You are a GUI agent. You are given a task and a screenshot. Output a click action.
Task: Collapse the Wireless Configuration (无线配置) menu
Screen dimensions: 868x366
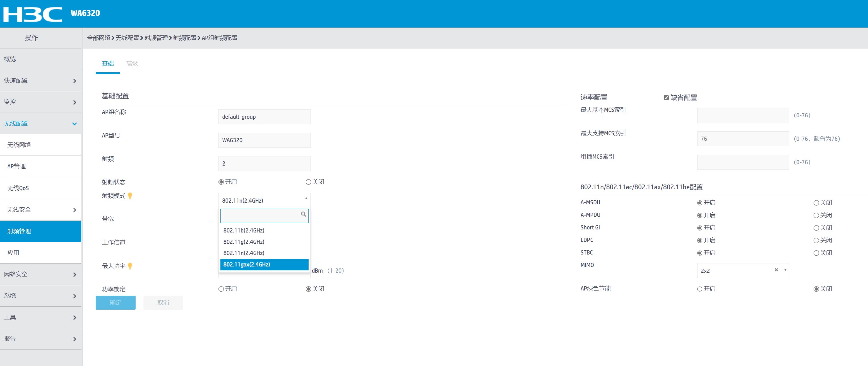(x=74, y=124)
